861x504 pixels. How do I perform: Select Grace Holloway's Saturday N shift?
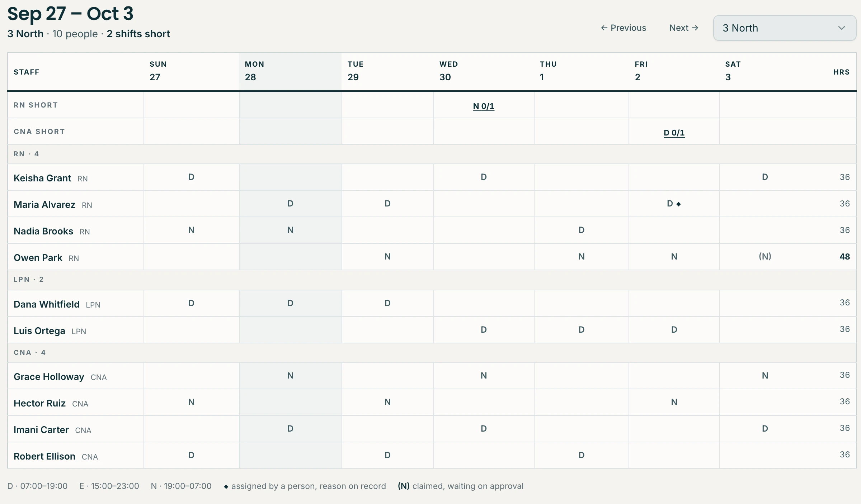coord(765,376)
